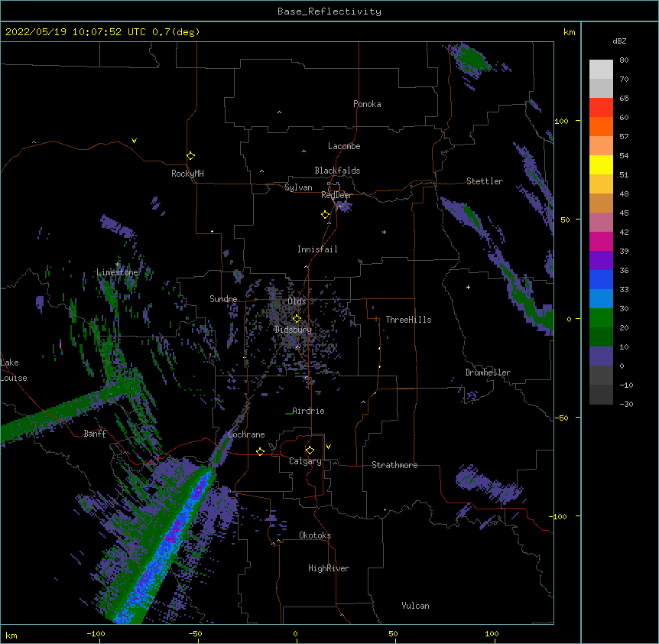The image size is (659, 644).
Task: Click the -30 value on the dBZ scale
Action: click(x=626, y=405)
